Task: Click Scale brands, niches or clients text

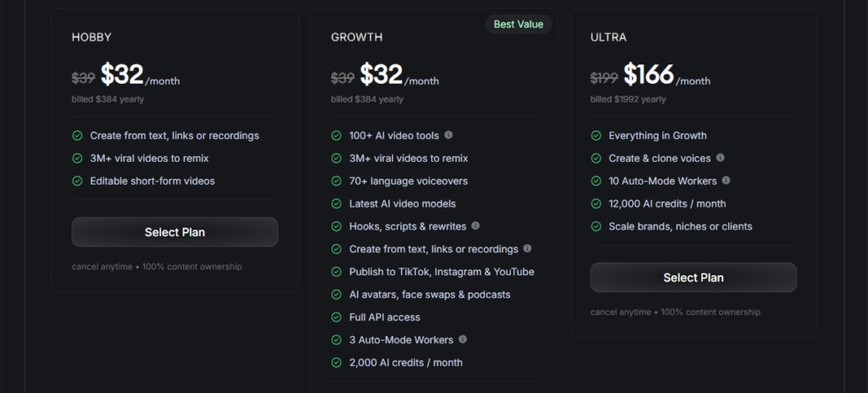Action: pyautogui.click(x=680, y=226)
